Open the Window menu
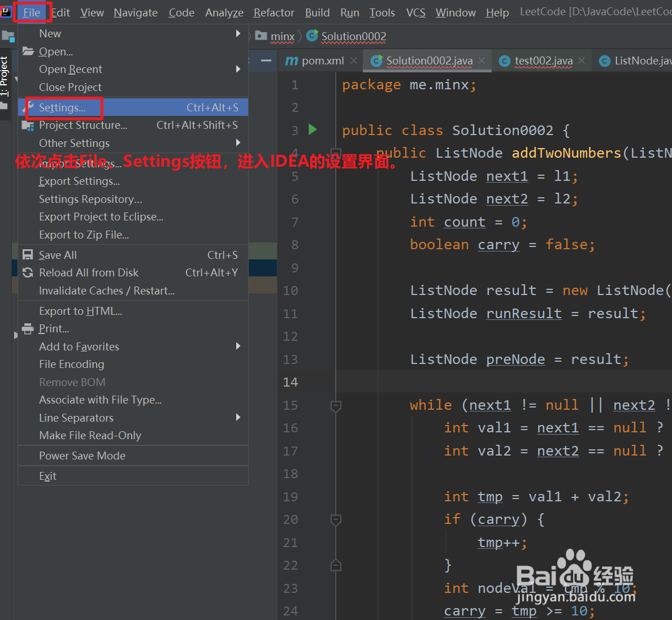Screen dimensions: 672x620 pyautogui.click(x=456, y=12)
